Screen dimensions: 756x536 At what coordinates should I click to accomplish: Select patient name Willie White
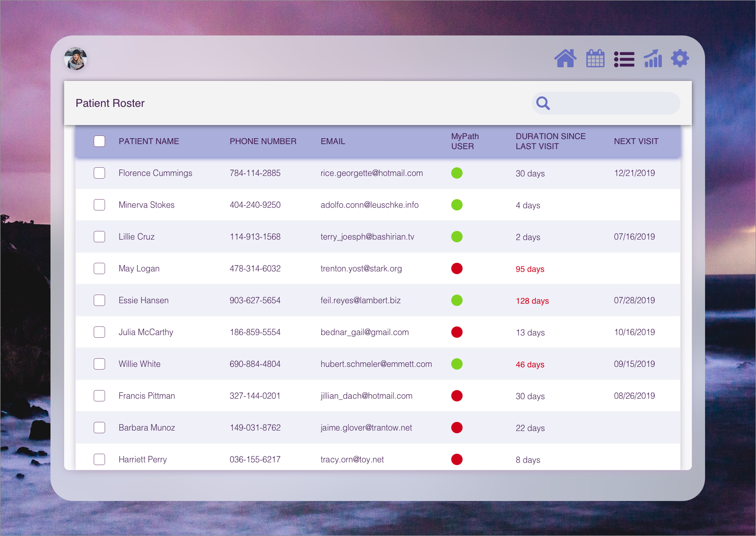pos(140,364)
